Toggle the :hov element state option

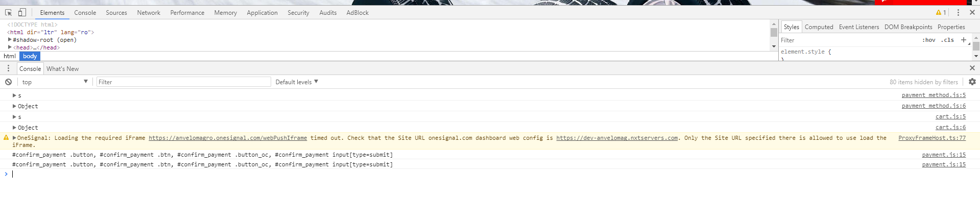[928, 40]
